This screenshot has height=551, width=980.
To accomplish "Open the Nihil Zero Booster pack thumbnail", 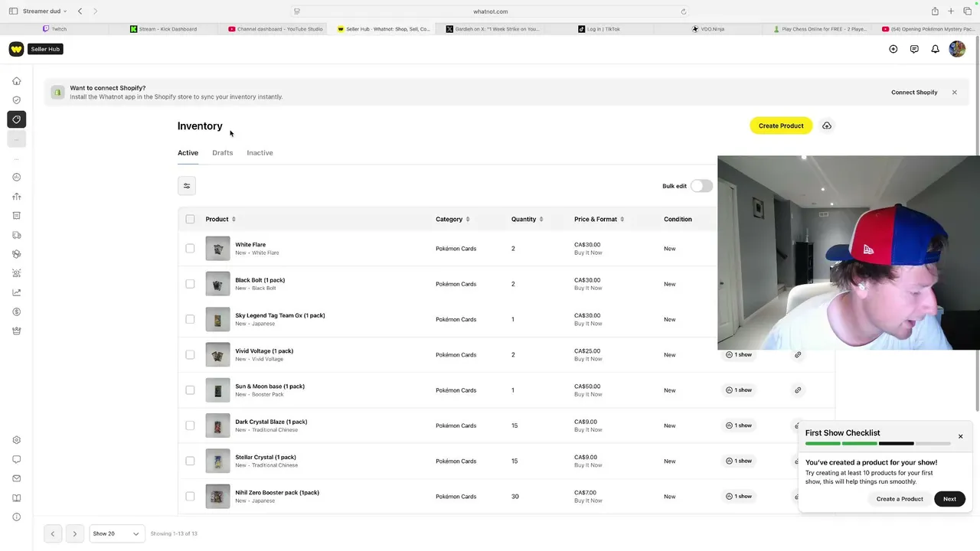I will pos(217,496).
